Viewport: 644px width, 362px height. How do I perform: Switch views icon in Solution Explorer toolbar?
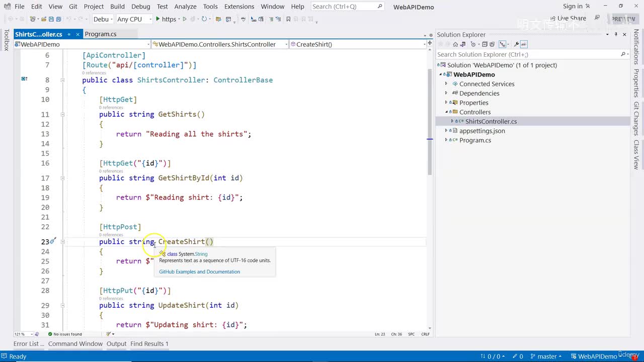(463, 44)
